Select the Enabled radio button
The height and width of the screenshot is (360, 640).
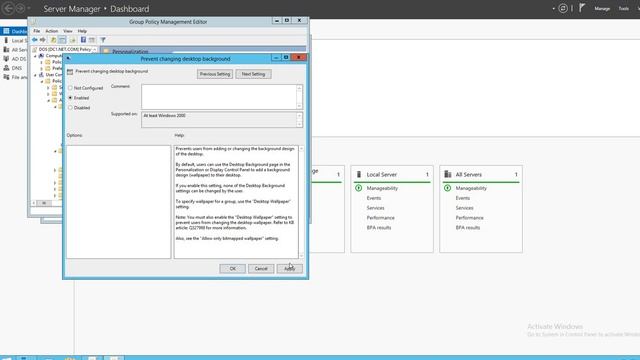coord(70,98)
